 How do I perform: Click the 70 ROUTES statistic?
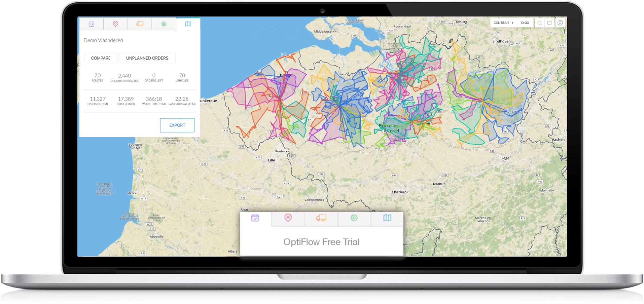98,77
